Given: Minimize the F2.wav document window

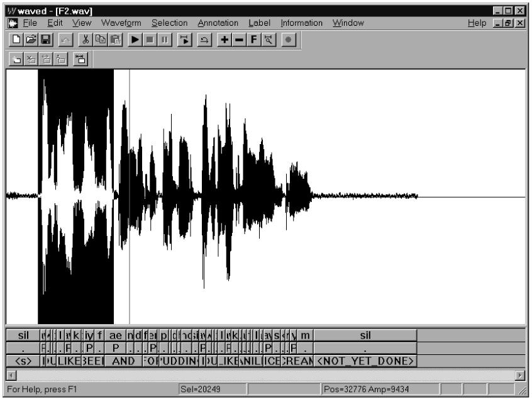Looking at the screenshot, I should pyautogui.click(x=498, y=23).
